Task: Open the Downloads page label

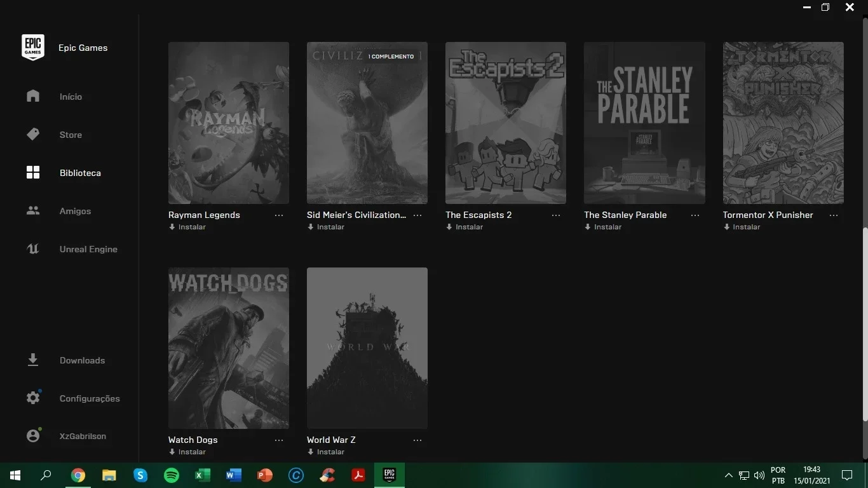Action: point(82,360)
